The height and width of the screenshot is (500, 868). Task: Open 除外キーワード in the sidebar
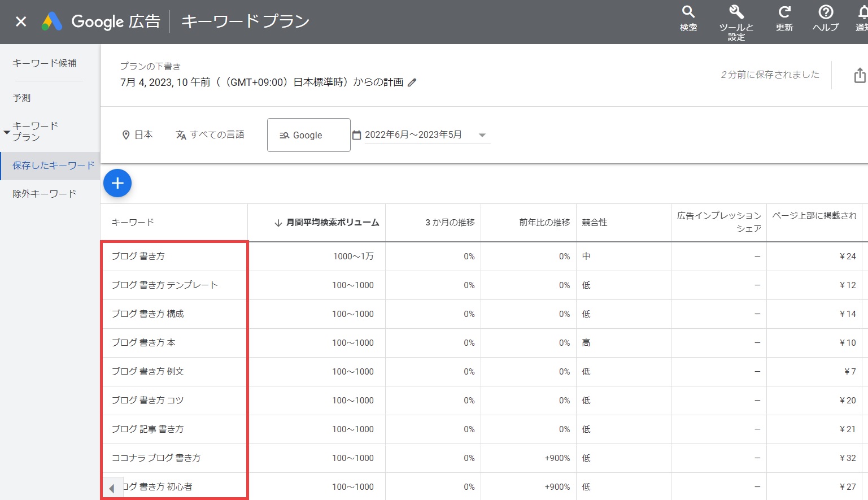tap(45, 194)
